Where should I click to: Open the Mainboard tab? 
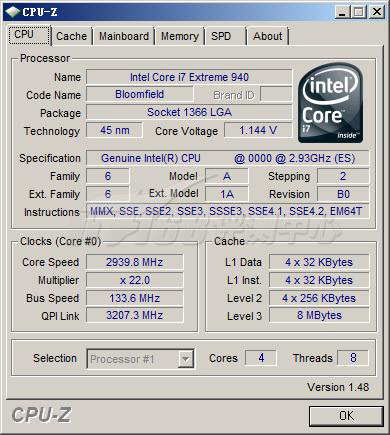pos(124,36)
